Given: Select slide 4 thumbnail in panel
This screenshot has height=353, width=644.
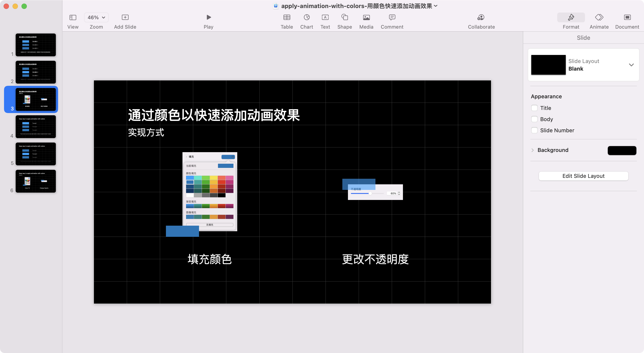Looking at the screenshot, I should 36,126.
